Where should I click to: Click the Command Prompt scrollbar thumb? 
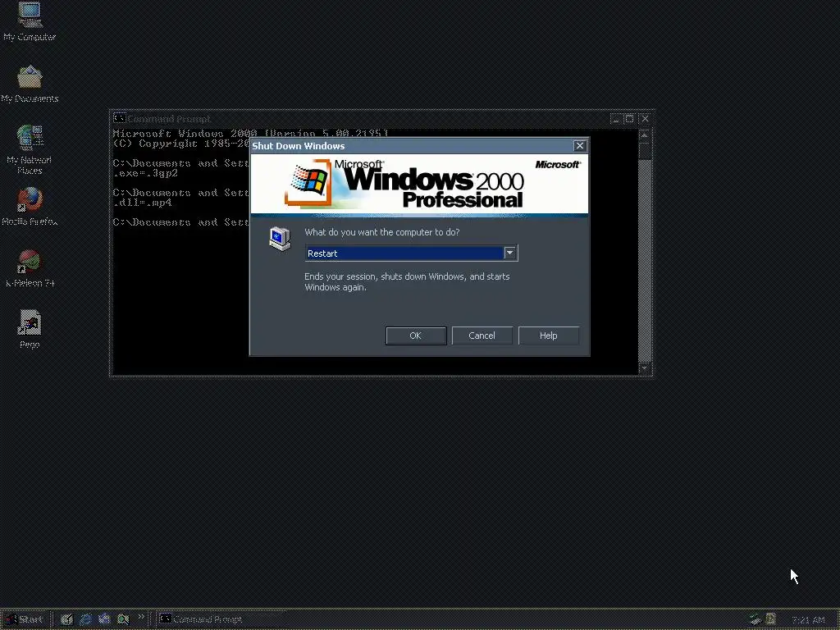(x=645, y=152)
